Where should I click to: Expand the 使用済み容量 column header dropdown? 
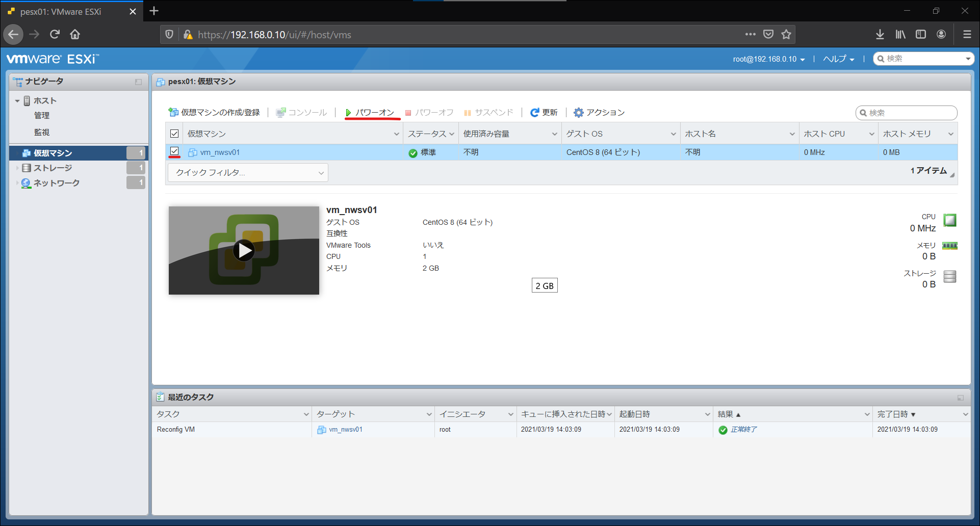point(554,134)
